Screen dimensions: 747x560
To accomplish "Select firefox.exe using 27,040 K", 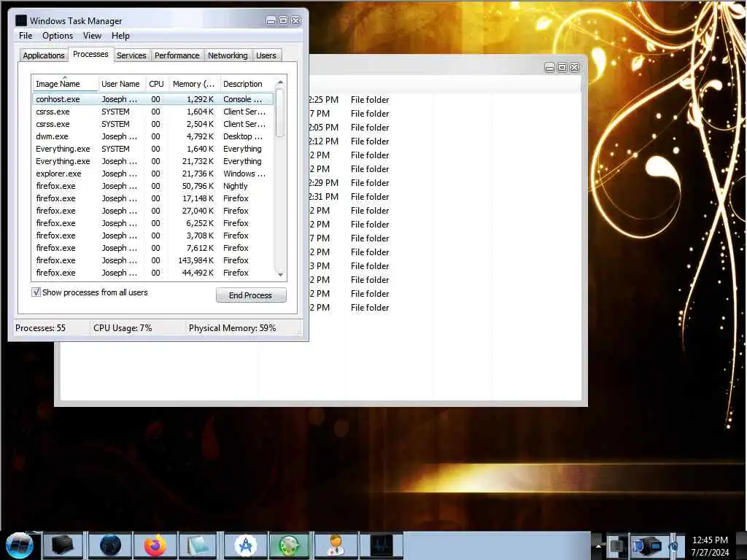I will (153, 211).
